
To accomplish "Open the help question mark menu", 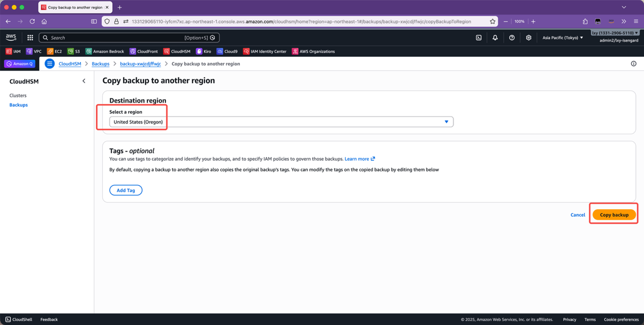I will pyautogui.click(x=512, y=38).
